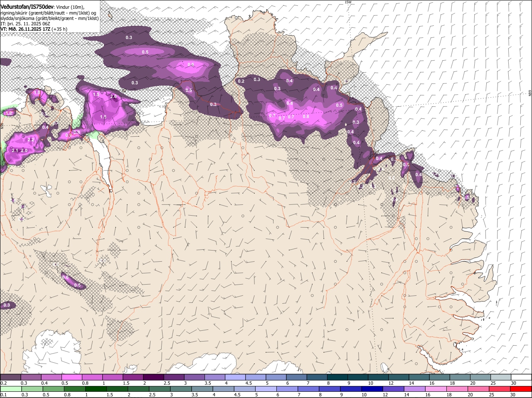Click the white top-legend swatch after 30
The width and height of the screenshot is (532, 398).
(522, 377)
